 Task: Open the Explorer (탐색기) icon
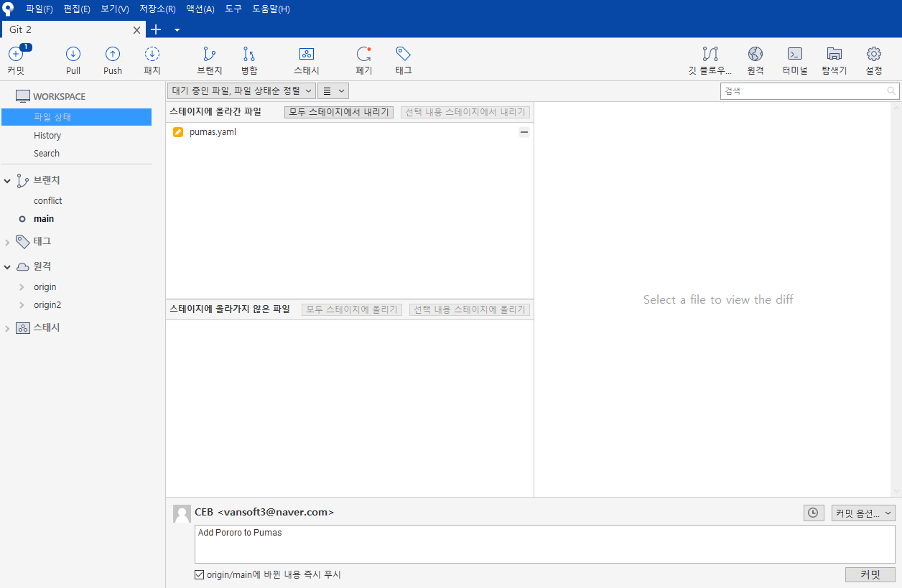834,54
